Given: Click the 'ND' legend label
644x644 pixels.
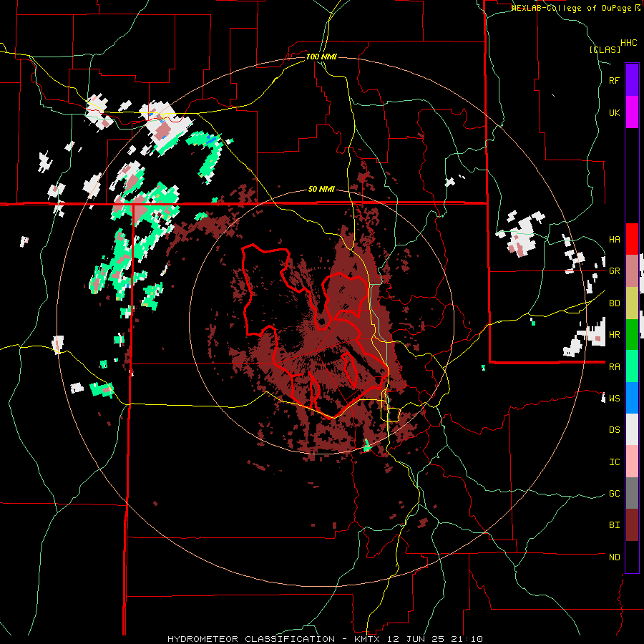Looking at the screenshot, I should tap(614, 557).
